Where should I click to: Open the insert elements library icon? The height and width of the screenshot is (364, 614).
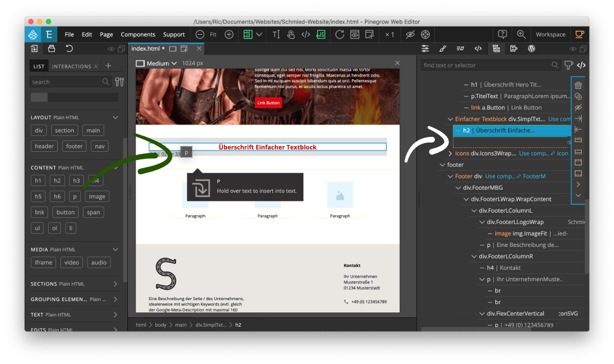pos(35,49)
